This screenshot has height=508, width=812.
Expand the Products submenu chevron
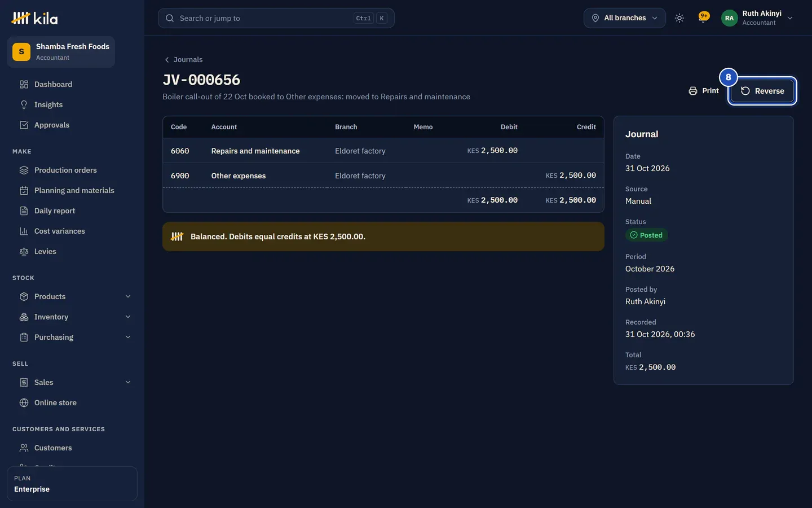click(x=128, y=297)
